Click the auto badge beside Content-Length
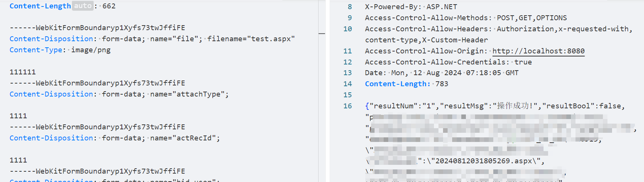This screenshot has width=644, height=182. pyautogui.click(x=83, y=6)
